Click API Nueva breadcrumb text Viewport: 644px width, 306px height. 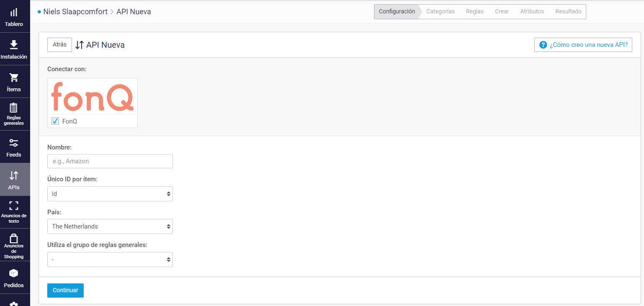[134, 12]
